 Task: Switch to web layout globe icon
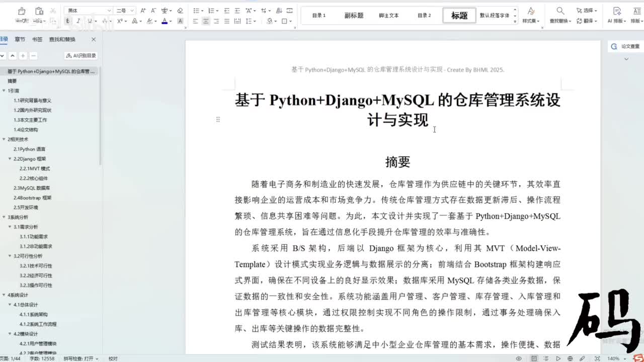pos(571,358)
